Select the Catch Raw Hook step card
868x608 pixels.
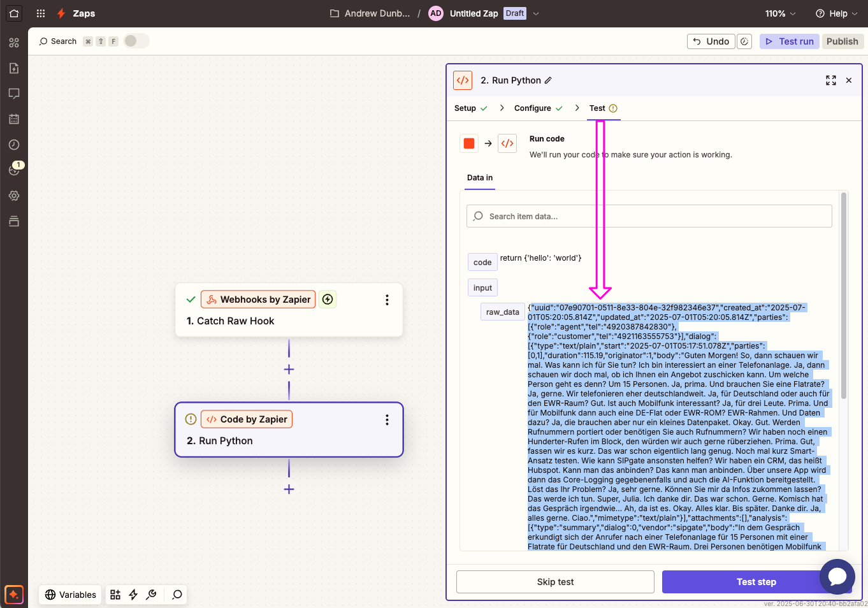tap(289, 310)
